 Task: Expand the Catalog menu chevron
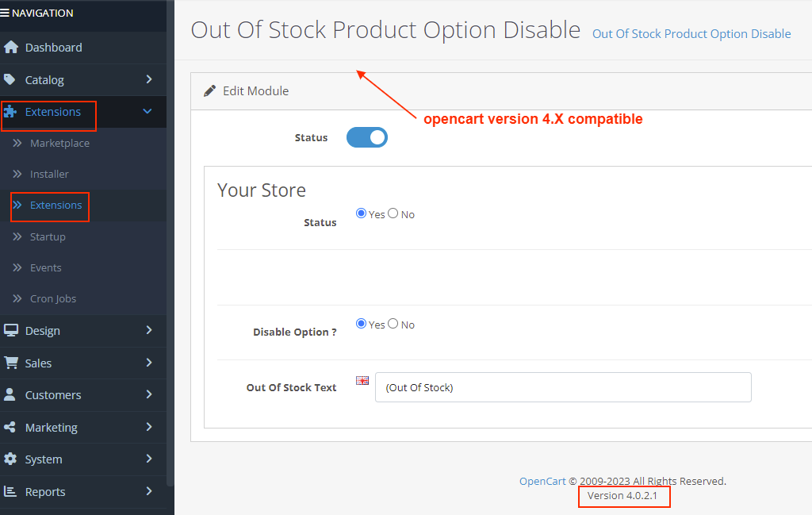point(148,79)
